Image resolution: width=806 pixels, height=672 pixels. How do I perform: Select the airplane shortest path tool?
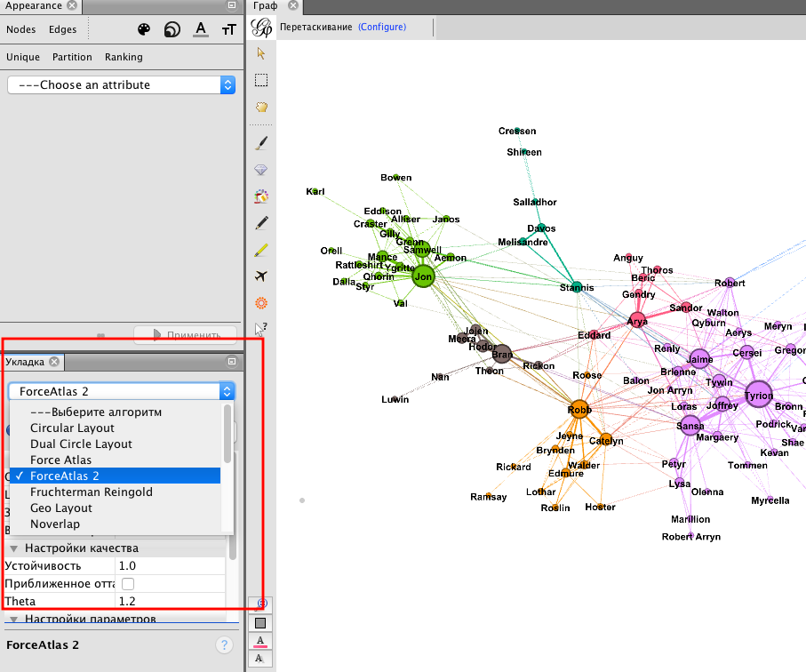(261, 276)
